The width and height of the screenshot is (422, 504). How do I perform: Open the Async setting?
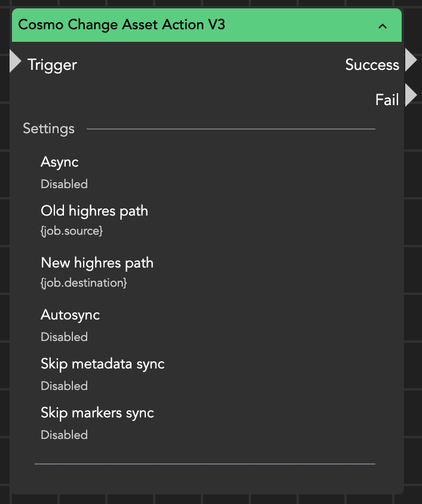click(x=60, y=162)
